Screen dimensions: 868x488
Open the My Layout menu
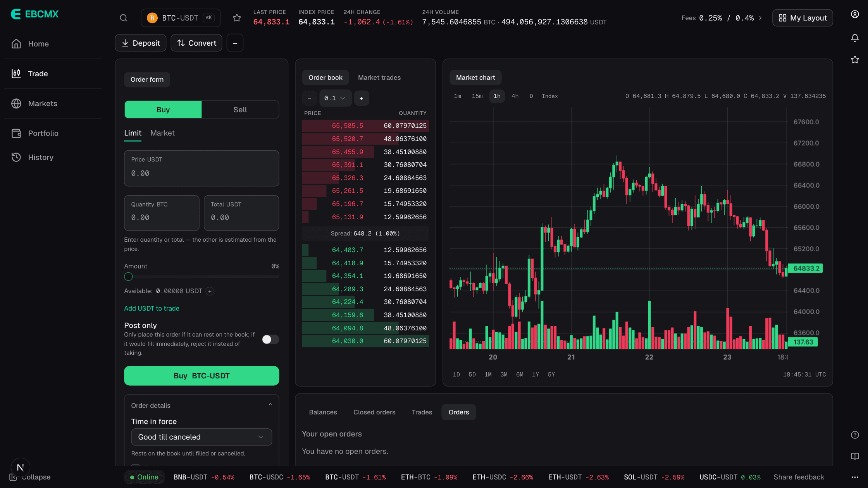803,18
